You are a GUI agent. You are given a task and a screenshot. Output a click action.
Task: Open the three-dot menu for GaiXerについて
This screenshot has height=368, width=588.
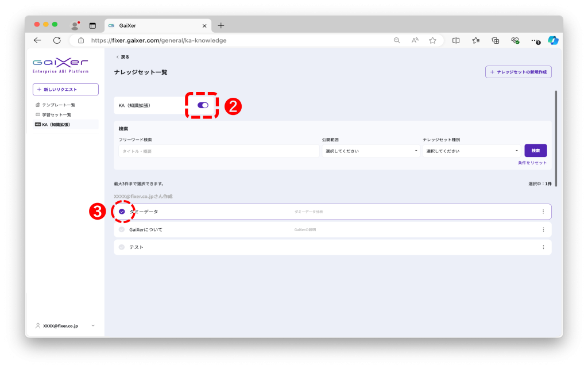click(x=543, y=229)
